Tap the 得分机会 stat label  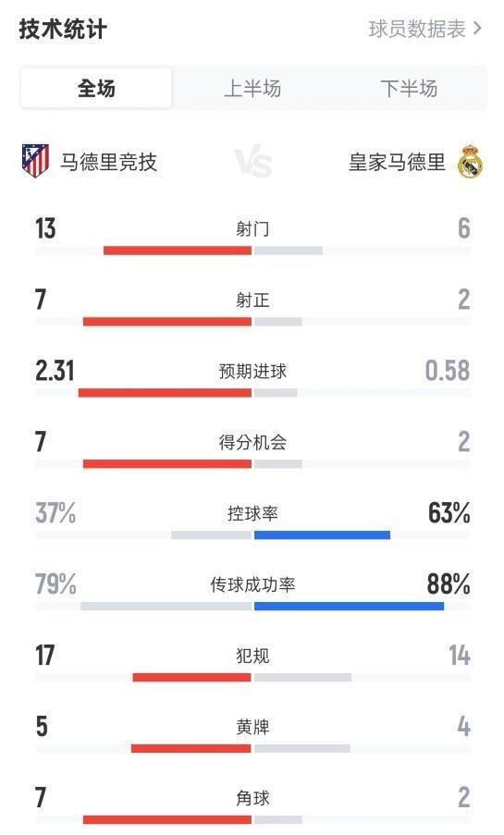[252, 442]
